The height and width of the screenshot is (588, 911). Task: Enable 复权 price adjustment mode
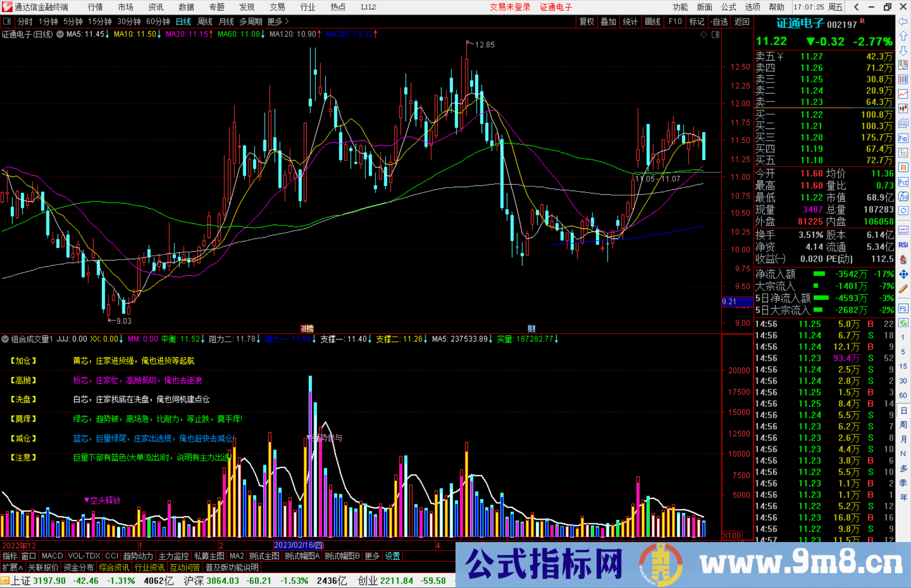pos(587,21)
